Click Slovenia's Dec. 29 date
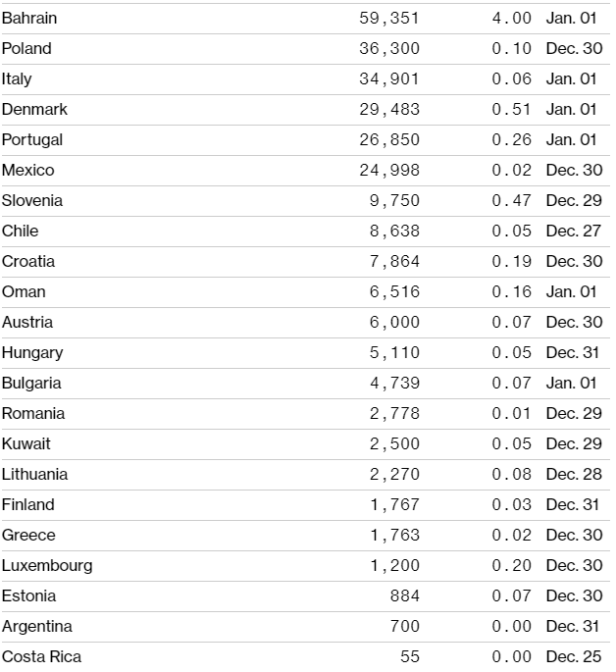Viewport: 616px width, 672px height. (575, 200)
